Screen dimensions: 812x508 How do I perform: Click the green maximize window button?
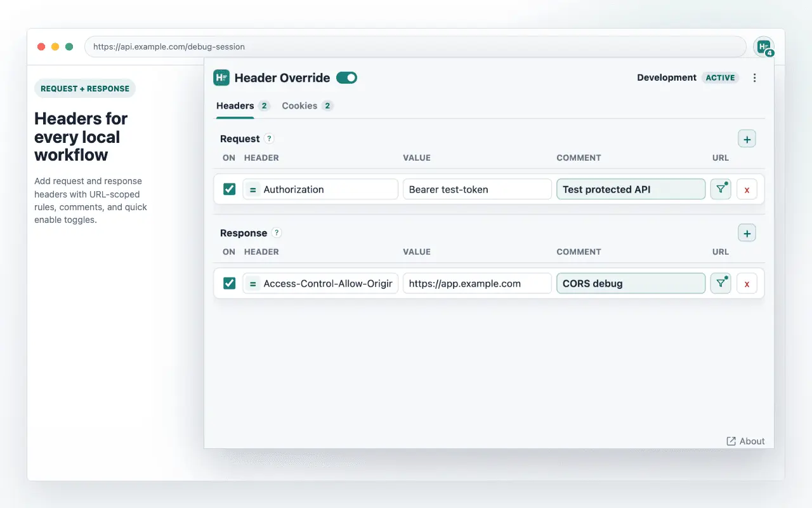(69, 46)
